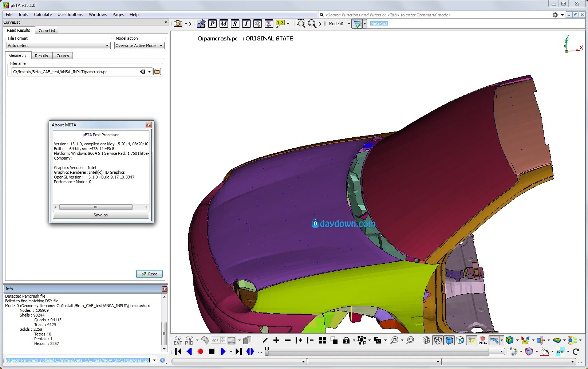Click the Read button

click(x=149, y=274)
